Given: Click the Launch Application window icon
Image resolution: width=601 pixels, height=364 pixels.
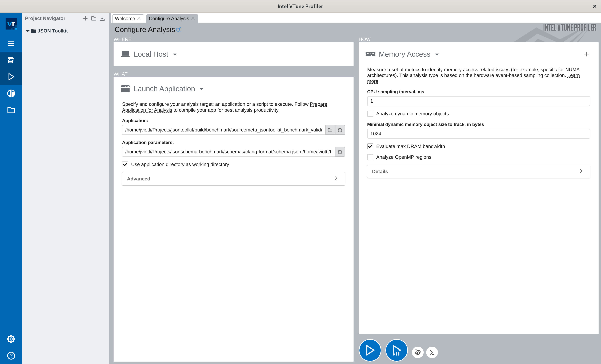Looking at the screenshot, I should [x=125, y=89].
